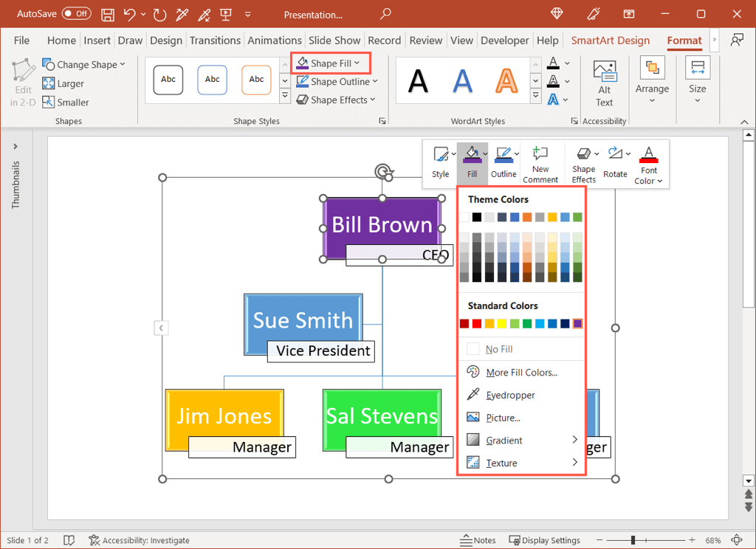Click New Comment in the mini toolbar

click(540, 164)
